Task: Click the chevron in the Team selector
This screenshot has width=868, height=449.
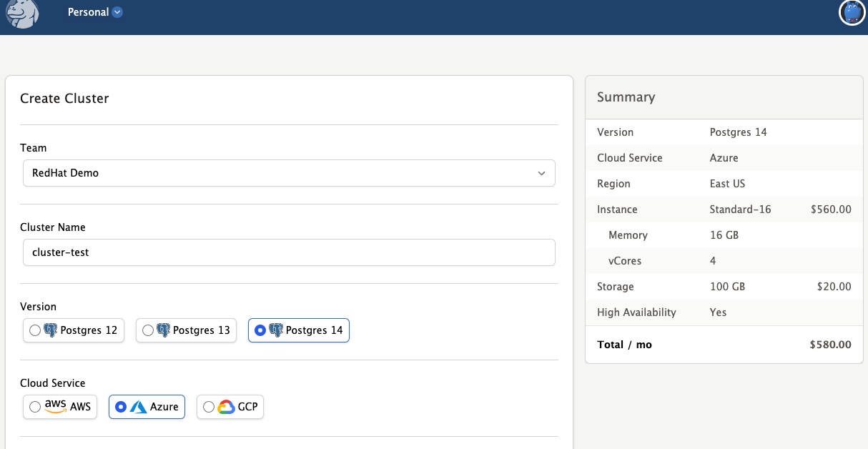Action: point(541,173)
